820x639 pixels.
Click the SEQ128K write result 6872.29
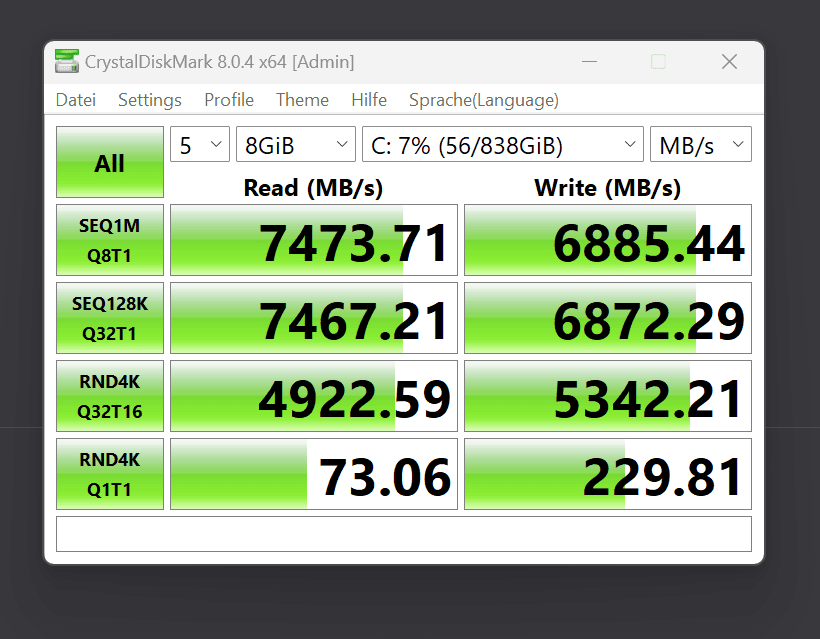pos(608,318)
